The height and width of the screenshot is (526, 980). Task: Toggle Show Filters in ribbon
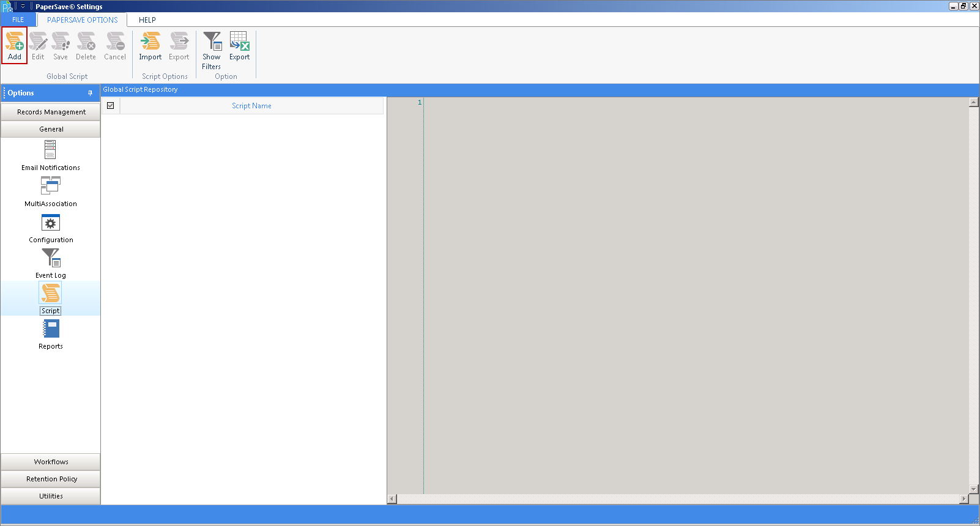point(212,51)
